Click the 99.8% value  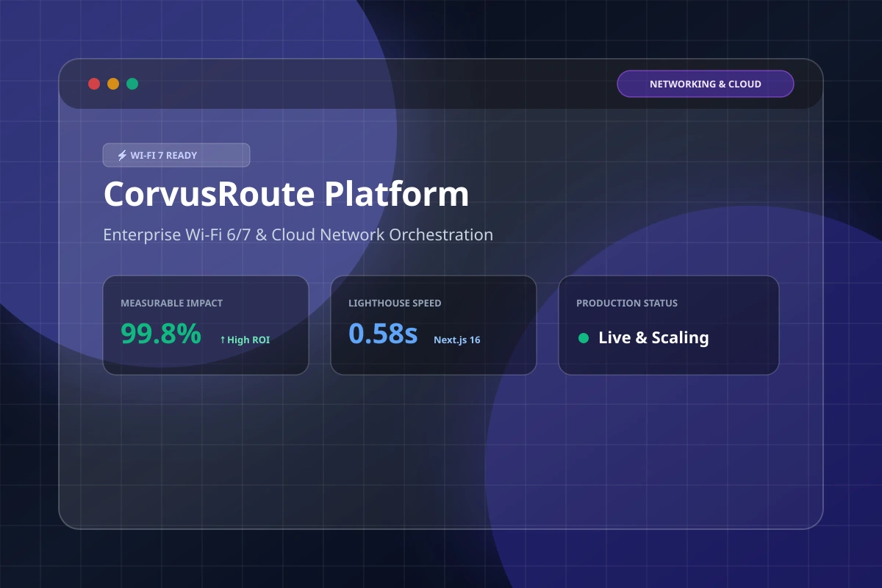[161, 334]
